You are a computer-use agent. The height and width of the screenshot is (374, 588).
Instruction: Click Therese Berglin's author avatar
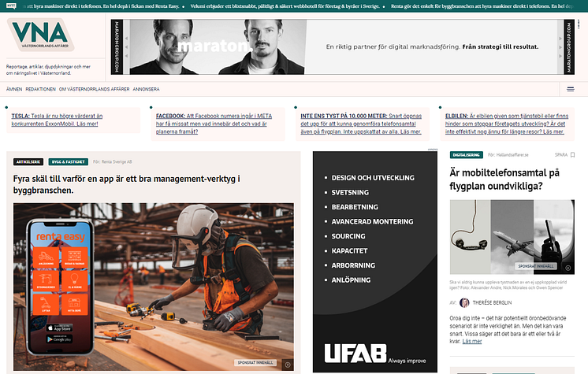(465, 302)
